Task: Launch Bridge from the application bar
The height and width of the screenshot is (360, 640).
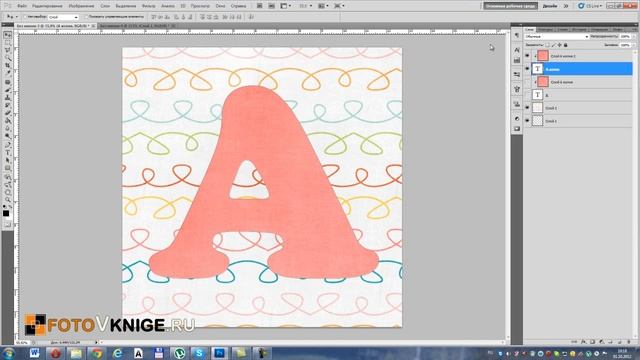Action: 259,6
